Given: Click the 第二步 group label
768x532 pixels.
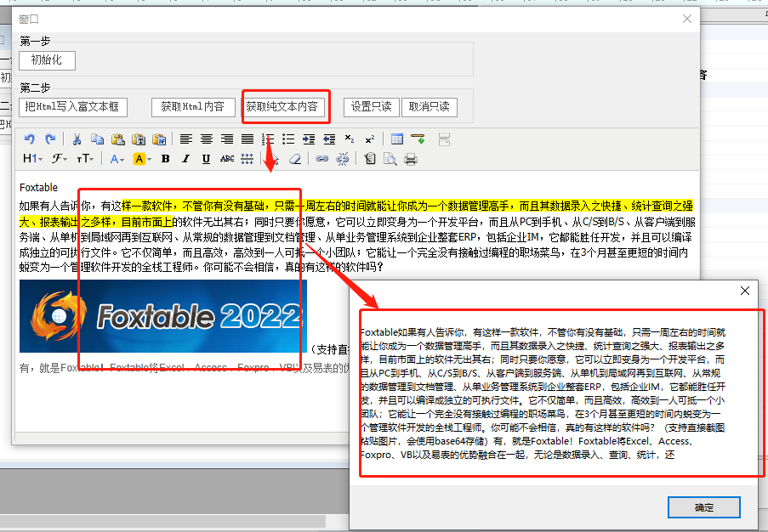Looking at the screenshot, I should coord(35,88).
